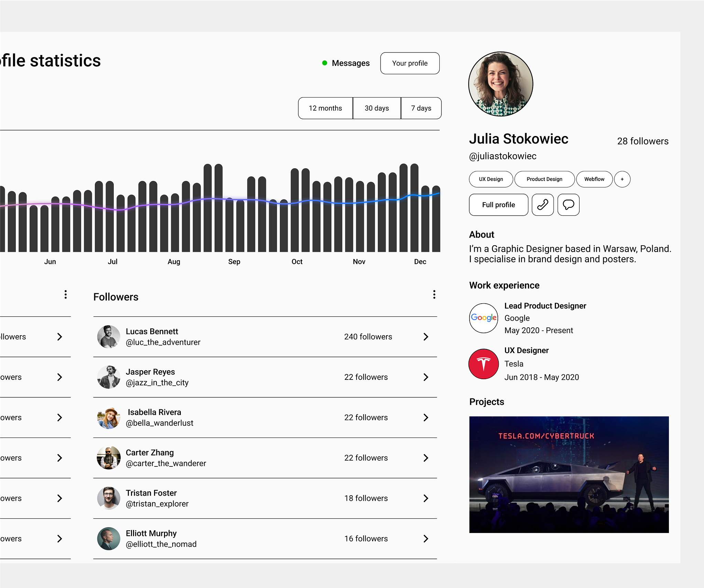Click Lead Product Designer job title

[x=545, y=306]
